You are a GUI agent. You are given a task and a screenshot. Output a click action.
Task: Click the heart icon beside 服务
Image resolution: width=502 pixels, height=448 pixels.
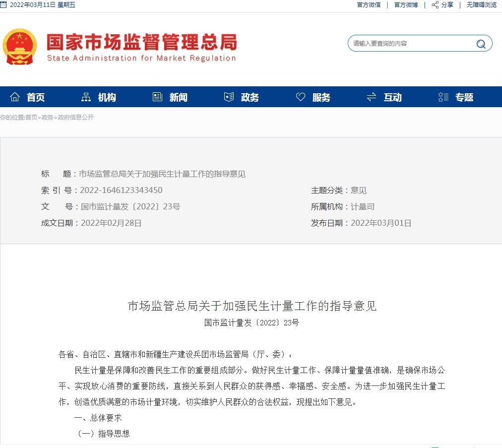301,97
